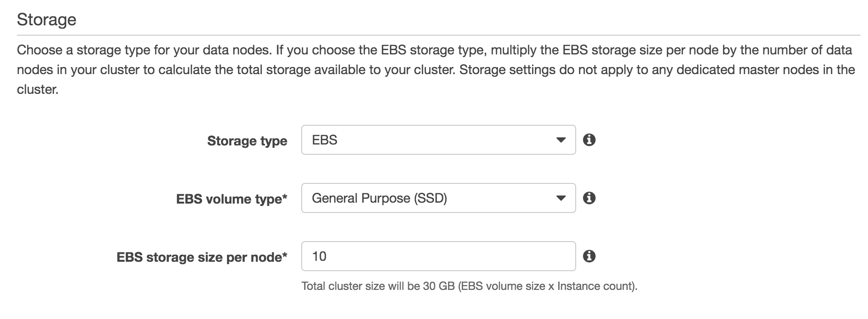Click the info icon beside EBS volume type
This screenshot has height=319, width=868.
coord(589,198)
